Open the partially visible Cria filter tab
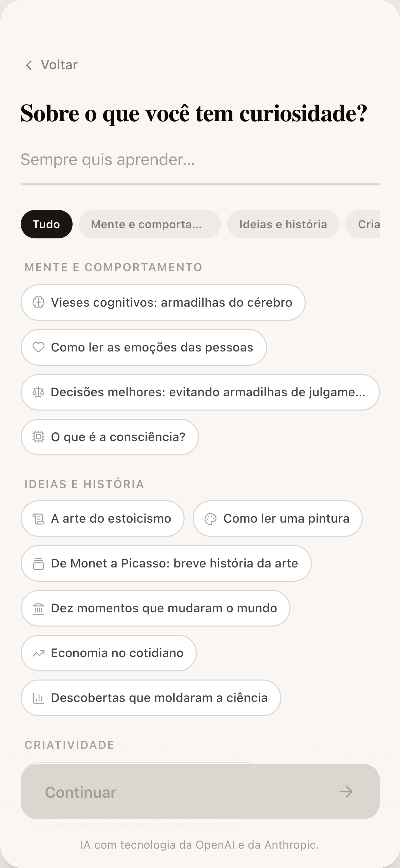 pyautogui.click(x=363, y=224)
